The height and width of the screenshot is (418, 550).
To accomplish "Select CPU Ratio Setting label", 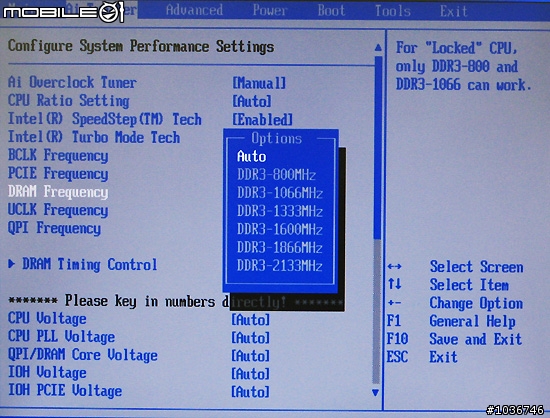I will click(69, 101).
